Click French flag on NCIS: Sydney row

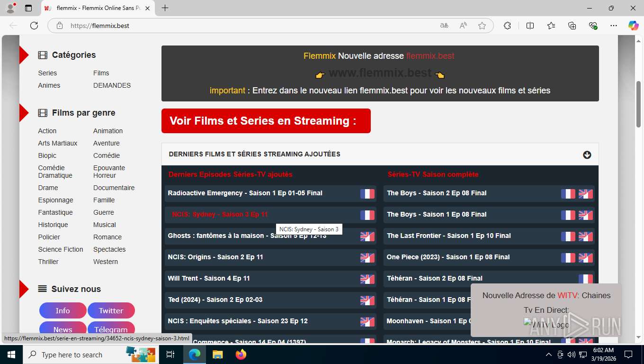point(367,215)
